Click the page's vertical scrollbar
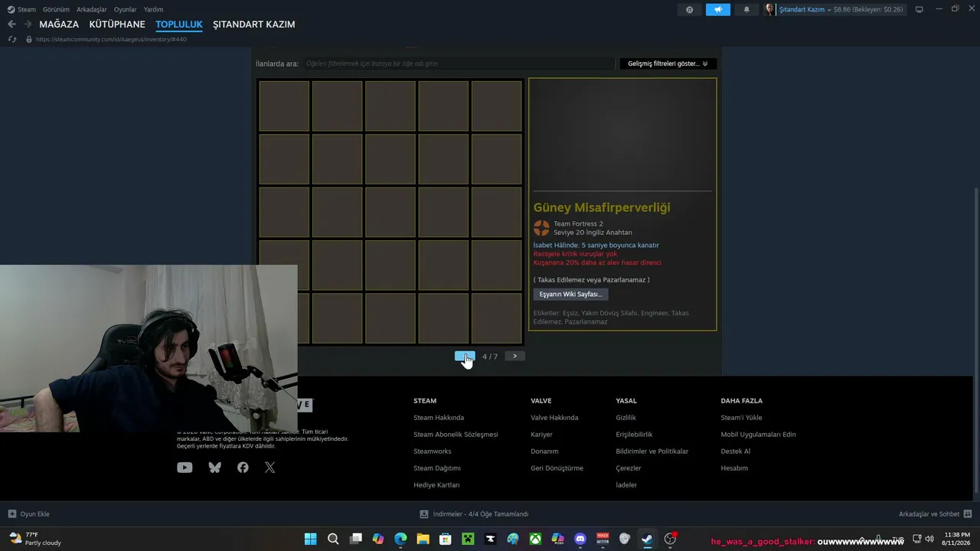Image resolution: width=980 pixels, height=551 pixels. tap(976, 341)
